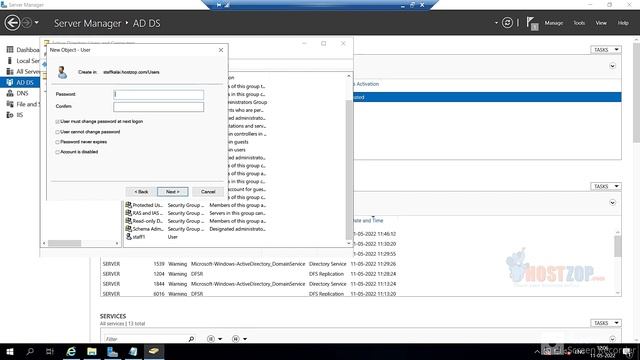Select the Schema Admins group row
Image resolution: width=640 pixels, height=360 pixels.
click(196, 229)
